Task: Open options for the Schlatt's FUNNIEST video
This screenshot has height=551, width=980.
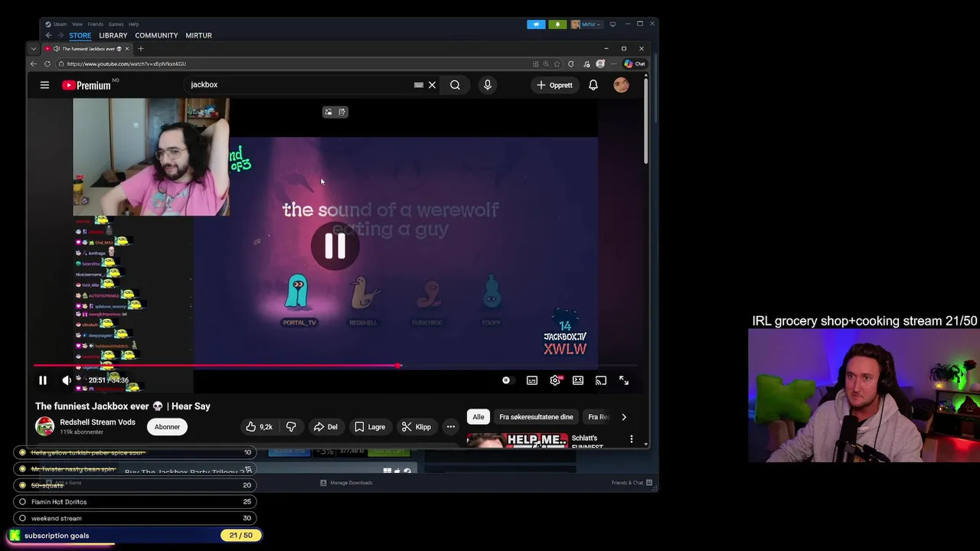Action: pos(632,439)
